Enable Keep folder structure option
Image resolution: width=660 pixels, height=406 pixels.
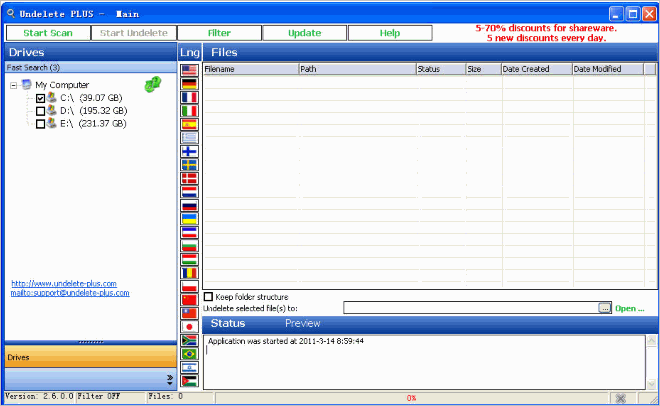pyautogui.click(x=208, y=297)
